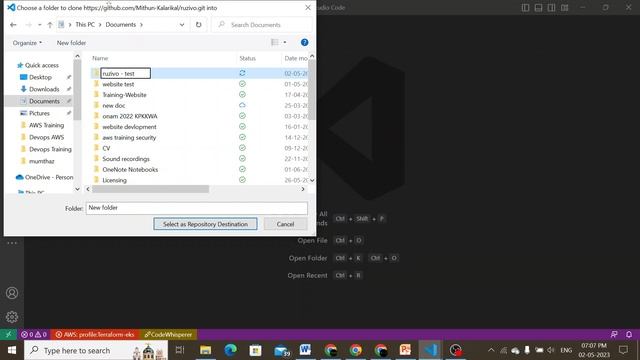The width and height of the screenshot is (640, 360).
Task: Select the onam 2022 KPKKWA folder
Action: (x=129, y=116)
